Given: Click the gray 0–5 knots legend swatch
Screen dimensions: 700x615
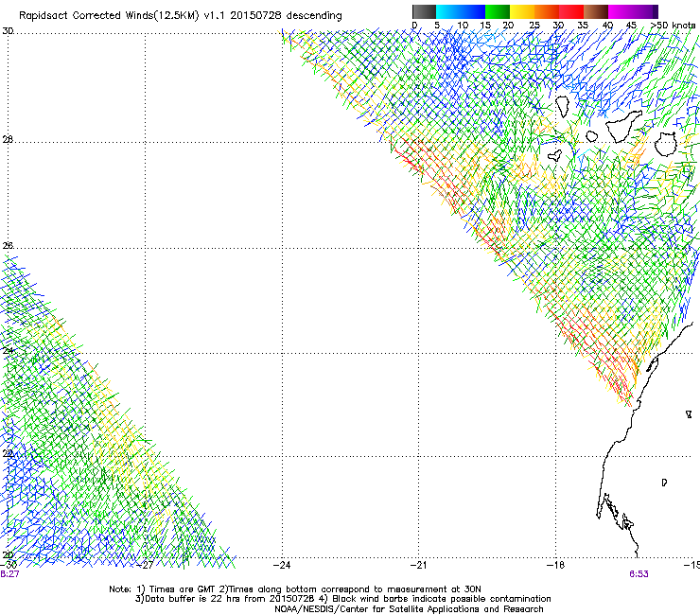Looking at the screenshot, I should pyautogui.click(x=424, y=11).
